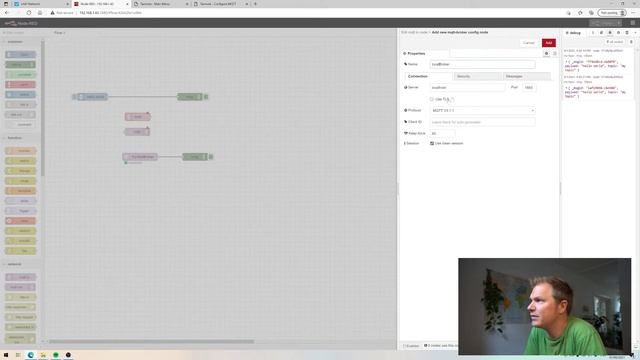Screen dimensions: 640x360
Task: Clear debug messages with trash icon
Action: coord(631,42)
